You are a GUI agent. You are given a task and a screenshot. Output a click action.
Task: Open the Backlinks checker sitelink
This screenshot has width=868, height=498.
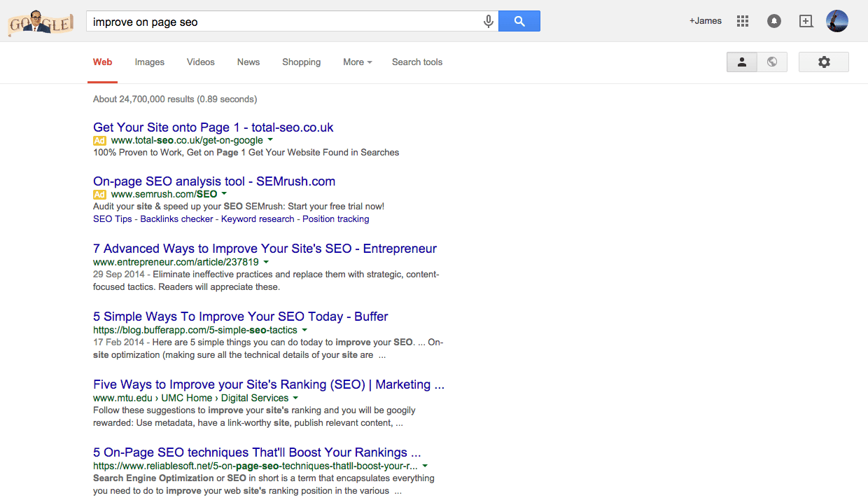tap(176, 219)
